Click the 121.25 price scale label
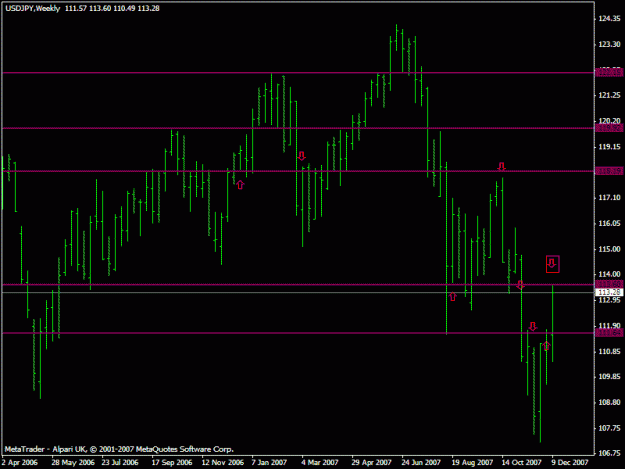Image resolution: width=625 pixels, height=469 pixels. (x=609, y=95)
